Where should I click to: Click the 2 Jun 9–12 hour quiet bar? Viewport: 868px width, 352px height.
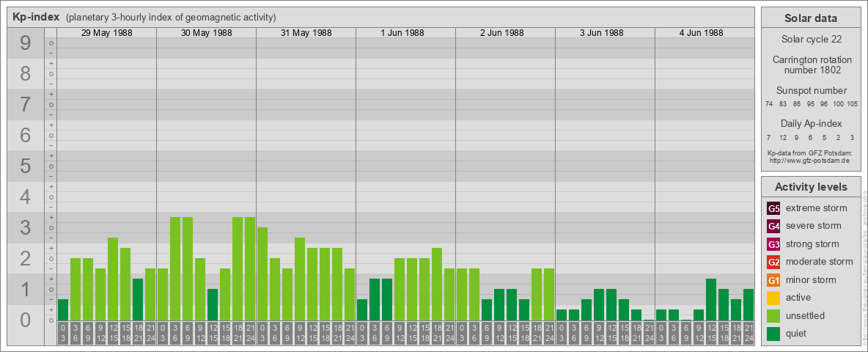click(x=499, y=305)
